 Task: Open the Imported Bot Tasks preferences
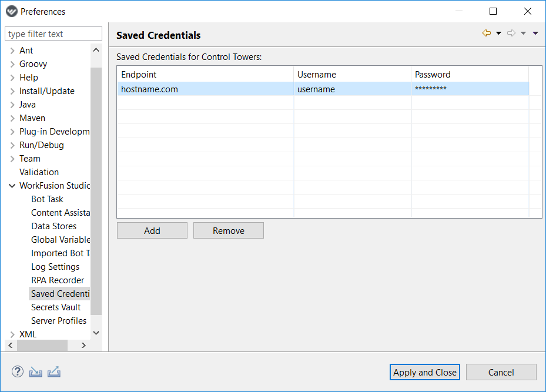pos(60,253)
